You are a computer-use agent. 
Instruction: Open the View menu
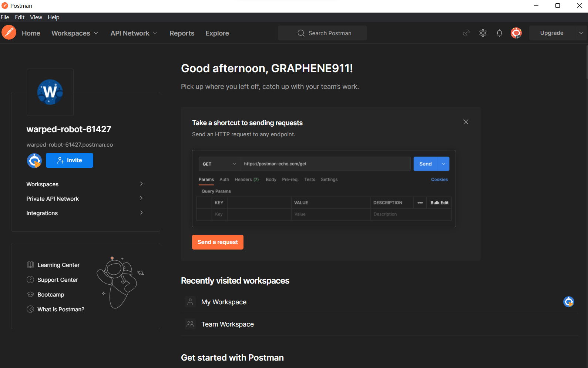[36, 17]
